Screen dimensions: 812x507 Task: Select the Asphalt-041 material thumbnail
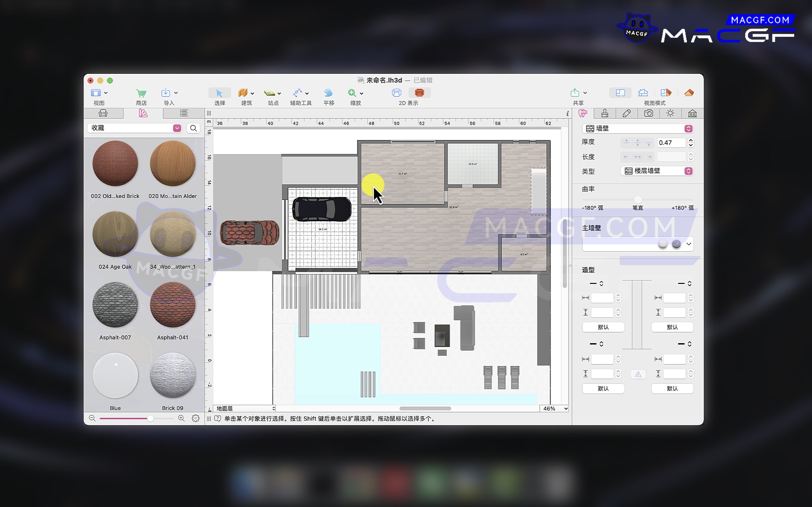[173, 305]
